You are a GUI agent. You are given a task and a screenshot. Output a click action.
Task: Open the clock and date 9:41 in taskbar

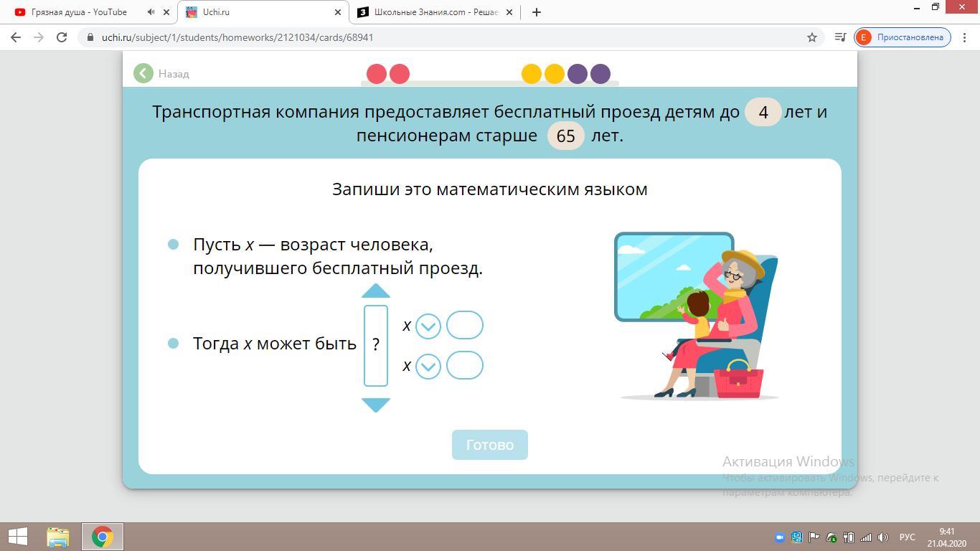tap(947, 537)
